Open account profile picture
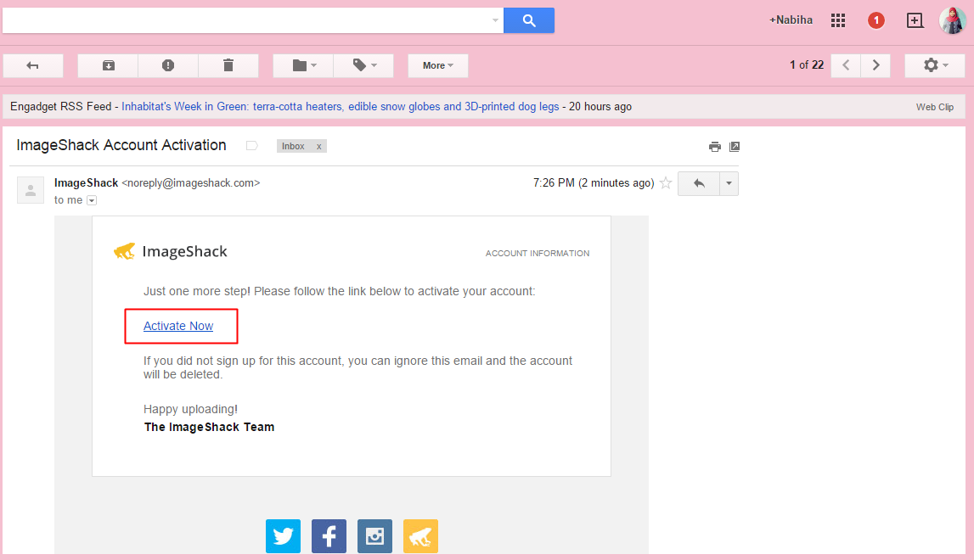 coord(952,20)
